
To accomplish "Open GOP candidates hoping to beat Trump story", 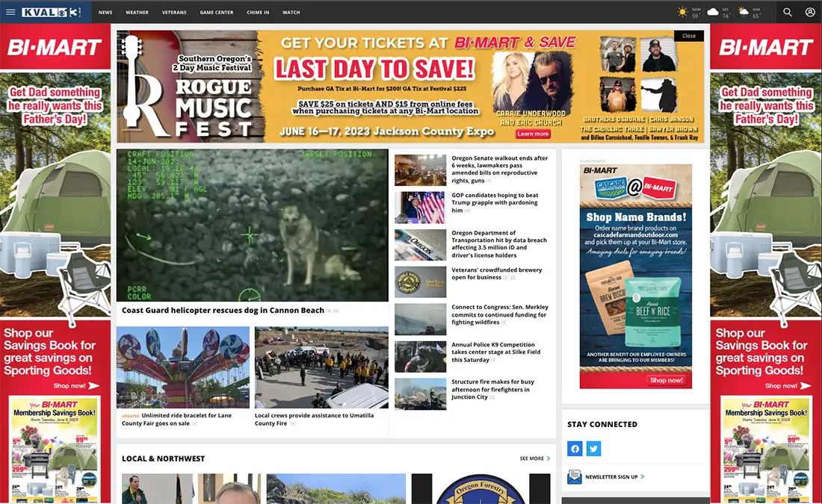I will [495, 203].
